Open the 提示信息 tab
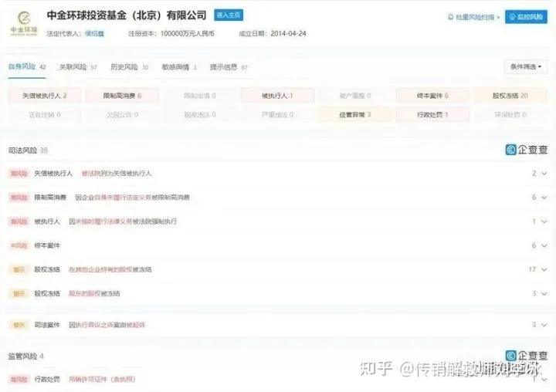 [x=229, y=67]
